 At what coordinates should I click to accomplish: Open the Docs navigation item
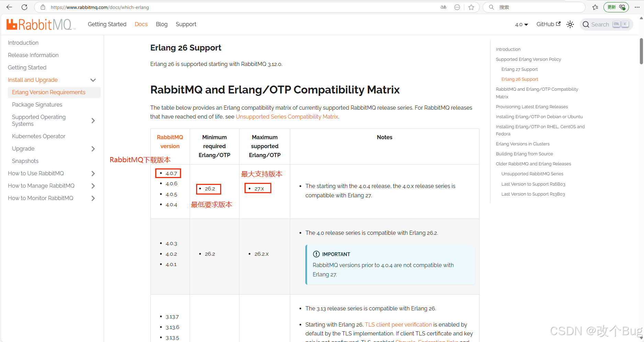click(141, 24)
